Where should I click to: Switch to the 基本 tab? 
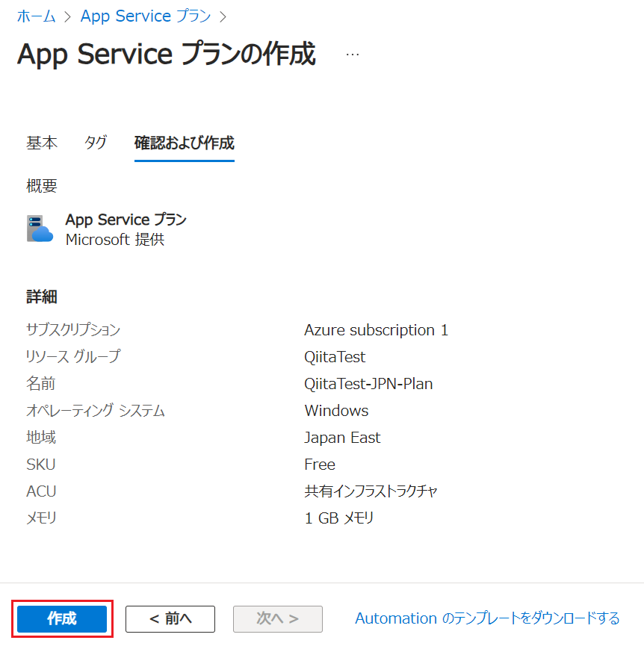pyautogui.click(x=42, y=143)
